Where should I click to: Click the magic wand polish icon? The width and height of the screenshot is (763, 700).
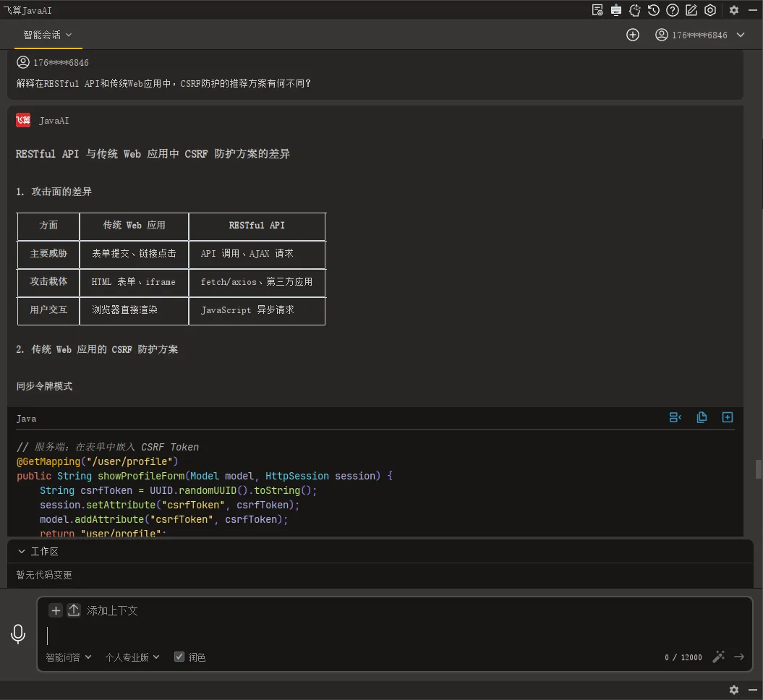(x=719, y=657)
